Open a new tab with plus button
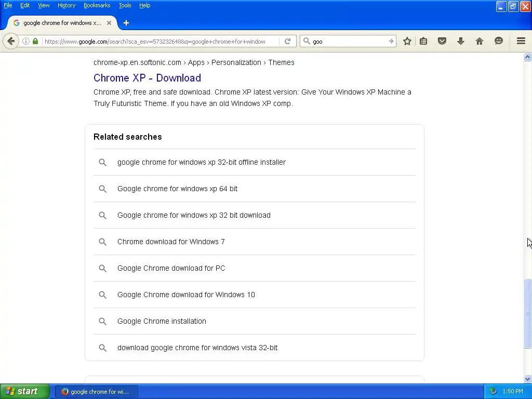Viewport: 532px width, 399px height. tap(126, 23)
